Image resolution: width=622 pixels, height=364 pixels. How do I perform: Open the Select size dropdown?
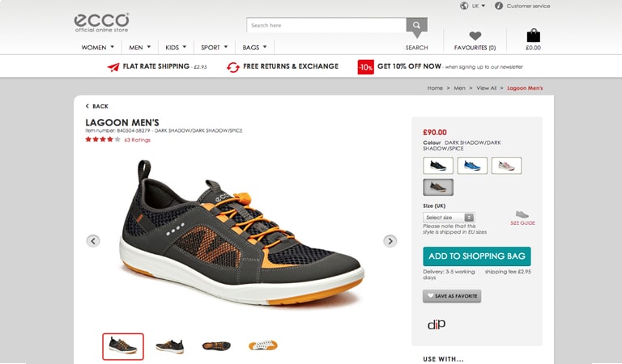[x=449, y=218]
